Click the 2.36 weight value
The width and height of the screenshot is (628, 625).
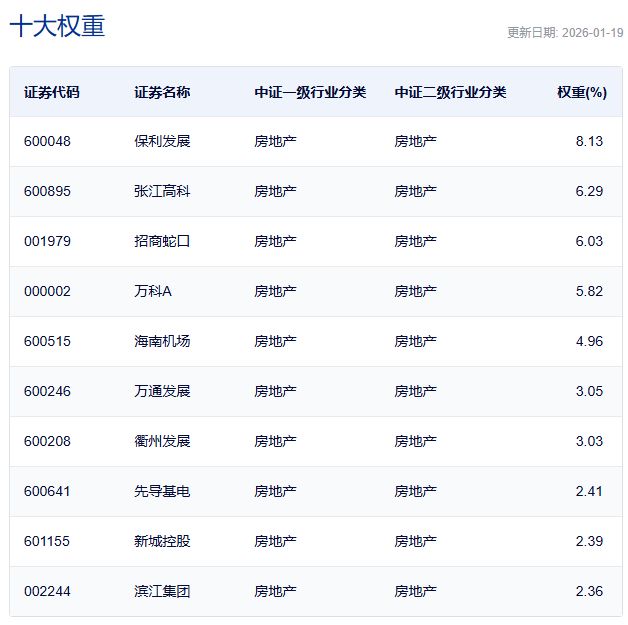click(x=589, y=591)
